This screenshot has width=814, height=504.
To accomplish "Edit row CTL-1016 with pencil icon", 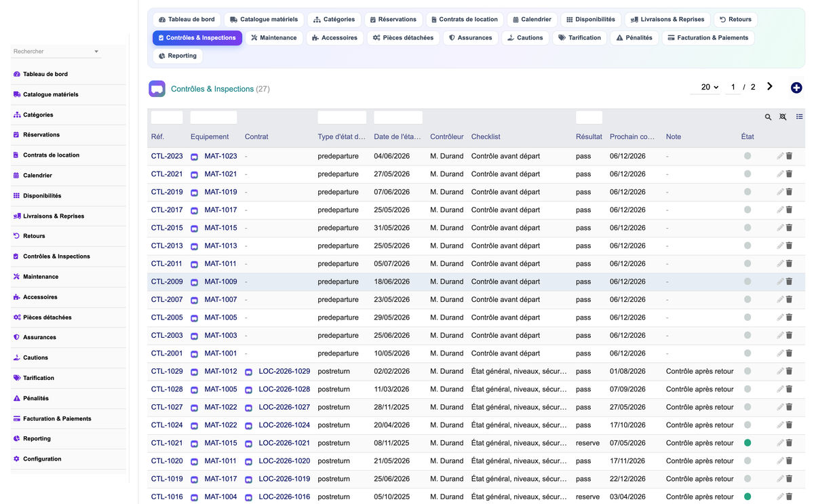I will pos(780,497).
